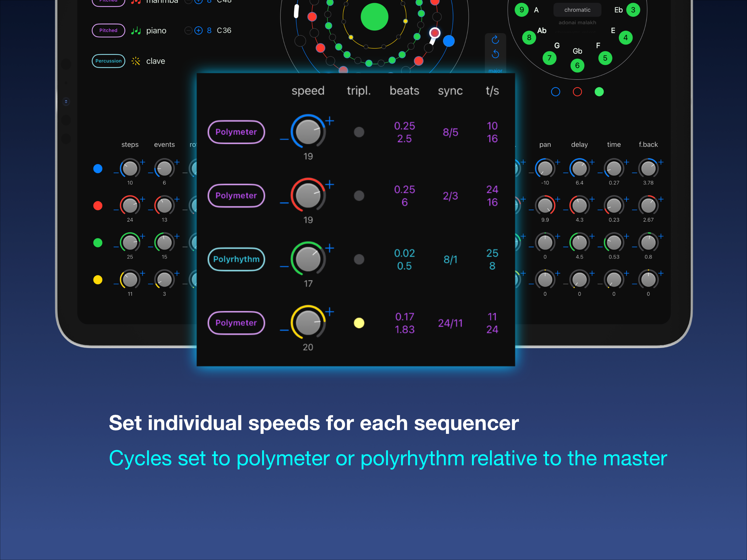This screenshot has height=560, width=747.
Task: Select the red outlined circle selector
Action: point(577,92)
